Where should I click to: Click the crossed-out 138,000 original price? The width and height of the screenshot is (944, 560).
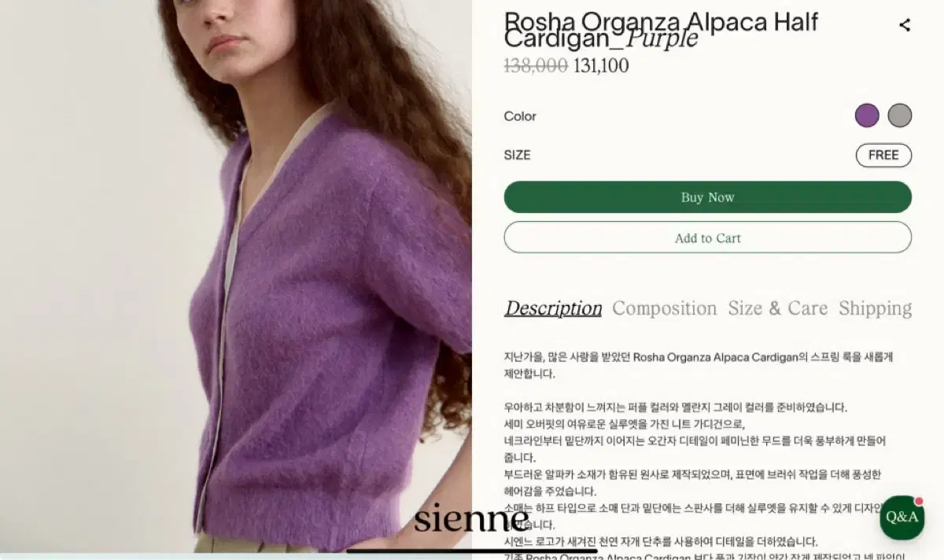[x=536, y=66]
